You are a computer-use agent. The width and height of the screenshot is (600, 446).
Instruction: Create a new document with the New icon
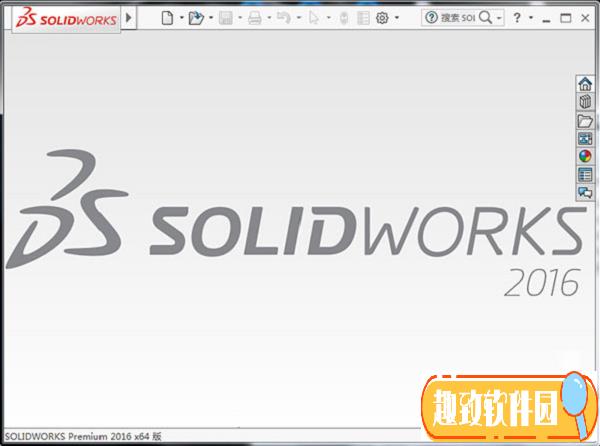click(x=167, y=18)
